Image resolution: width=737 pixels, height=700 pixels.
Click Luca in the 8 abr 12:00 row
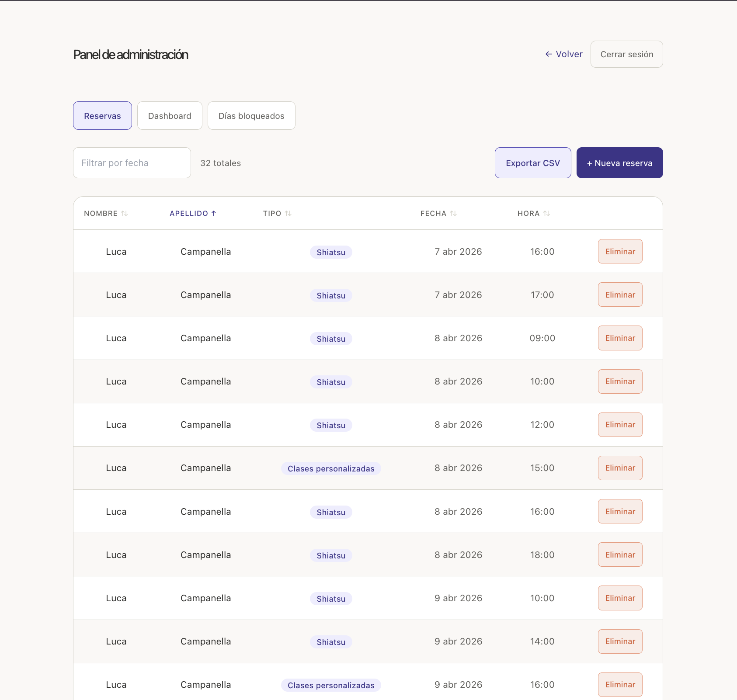pyautogui.click(x=116, y=425)
